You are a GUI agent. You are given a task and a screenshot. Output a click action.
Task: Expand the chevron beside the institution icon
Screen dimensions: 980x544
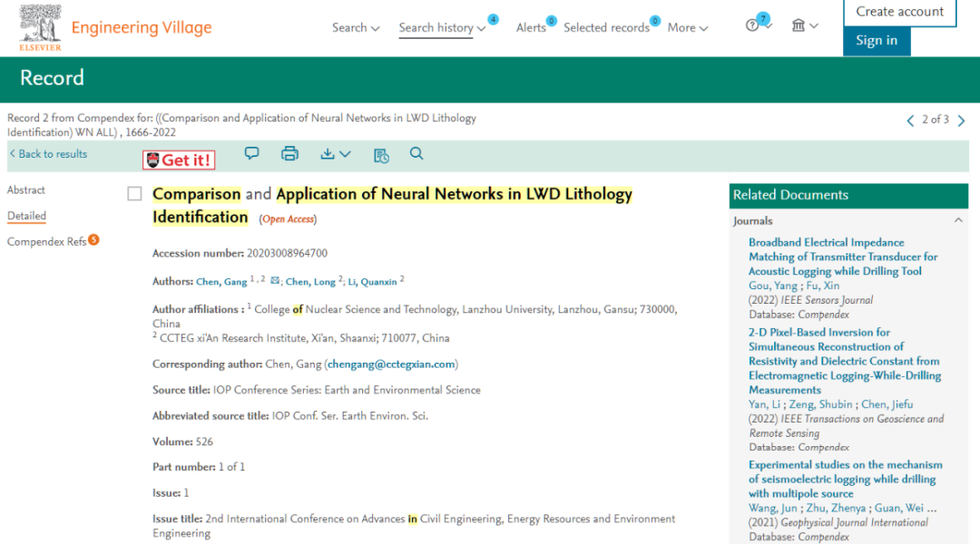[814, 26]
